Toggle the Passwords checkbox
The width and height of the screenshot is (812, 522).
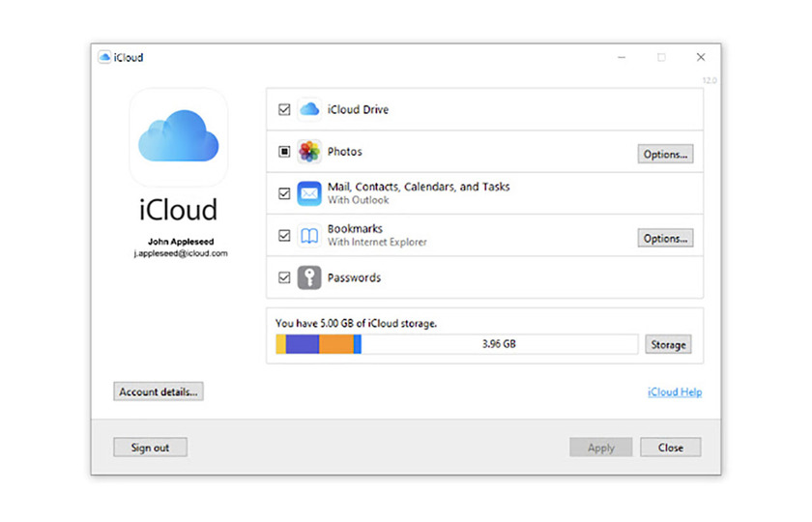coord(284,277)
